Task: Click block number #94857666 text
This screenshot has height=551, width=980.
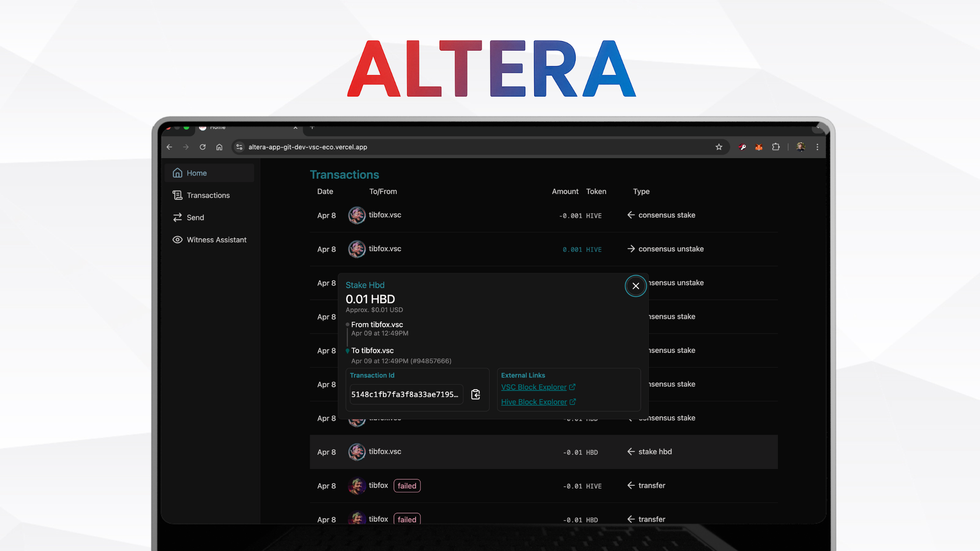Action: click(431, 361)
